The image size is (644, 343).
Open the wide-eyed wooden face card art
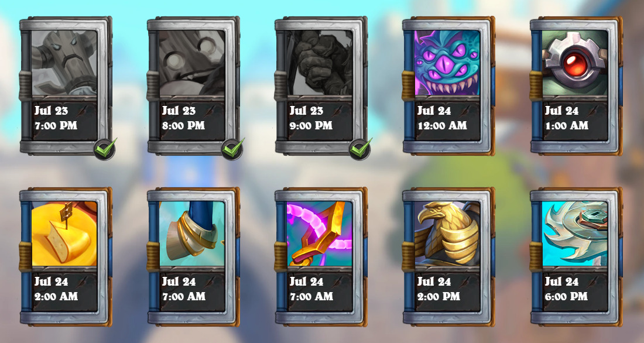tap(192, 63)
